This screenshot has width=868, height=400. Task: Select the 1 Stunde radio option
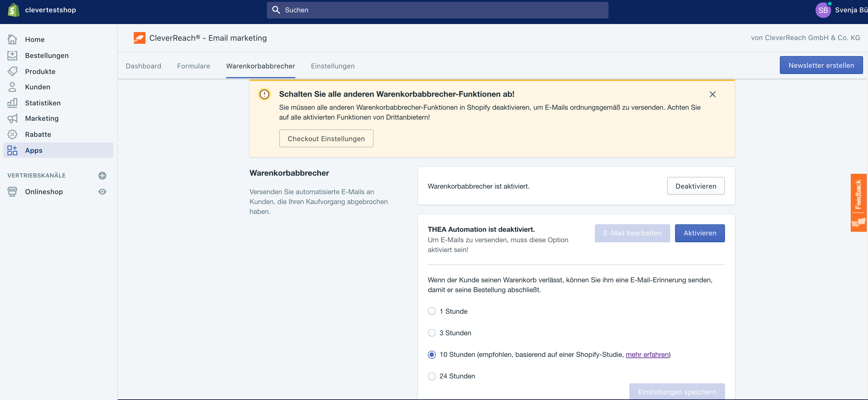[432, 311]
